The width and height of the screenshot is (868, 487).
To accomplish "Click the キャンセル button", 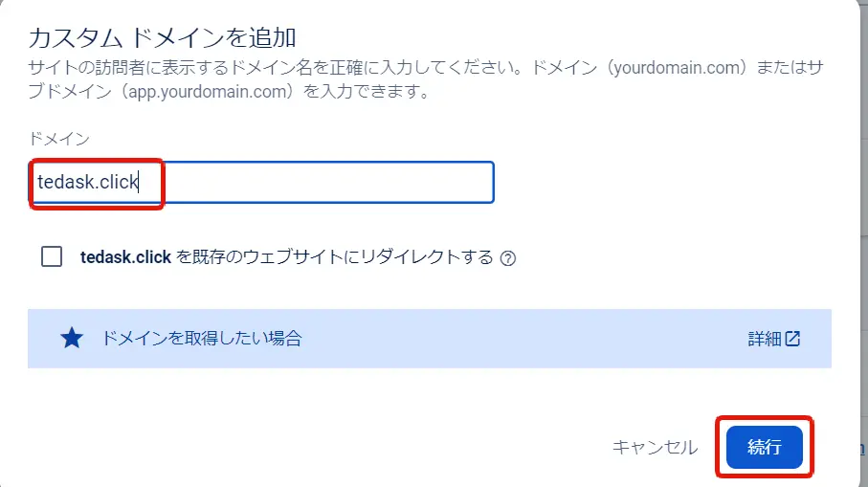I will [655, 447].
